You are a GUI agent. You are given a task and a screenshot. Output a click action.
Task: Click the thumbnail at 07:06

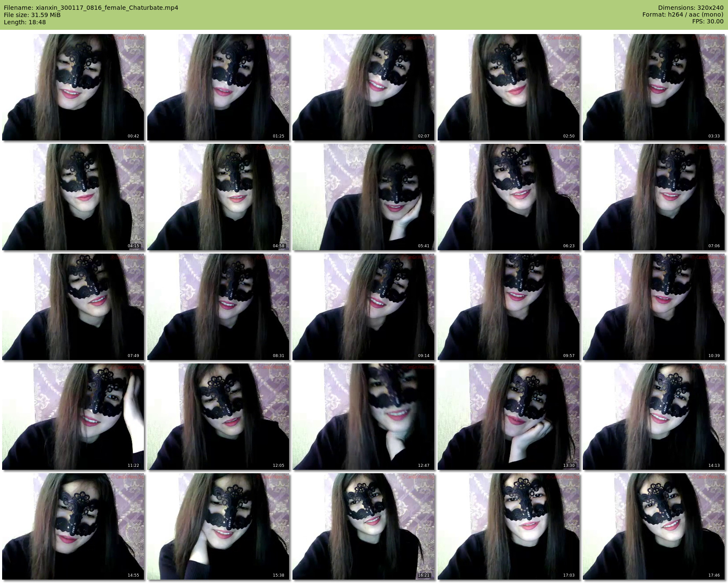point(654,197)
